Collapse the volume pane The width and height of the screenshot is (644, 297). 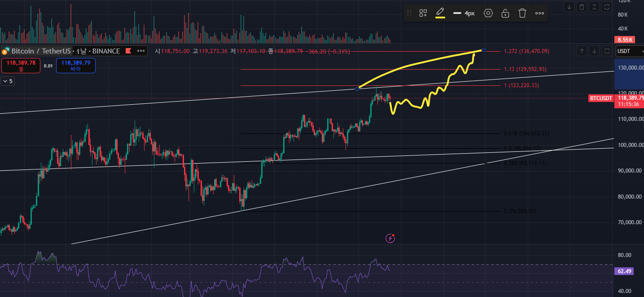pos(594,7)
